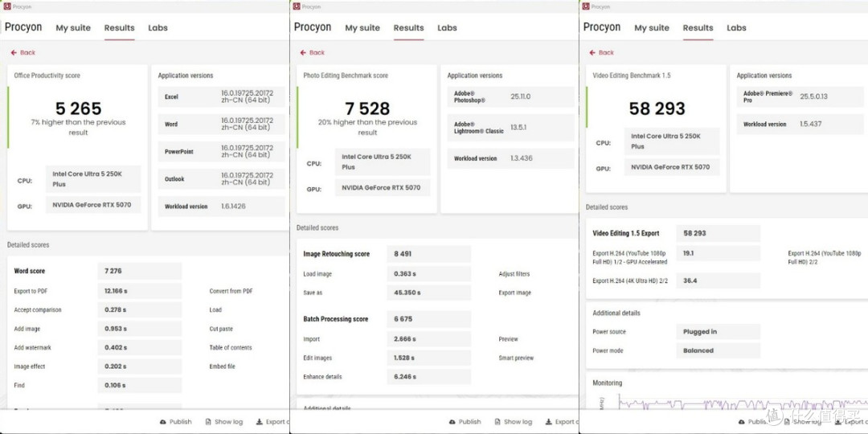Click Adobe Photoshop version 25.11.0

[x=520, y=96]
